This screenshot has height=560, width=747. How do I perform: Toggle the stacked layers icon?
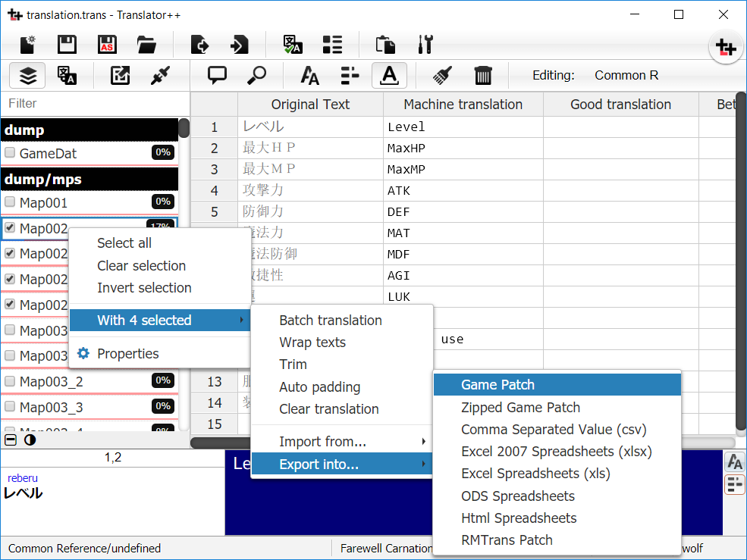click(x=27, y=76)
